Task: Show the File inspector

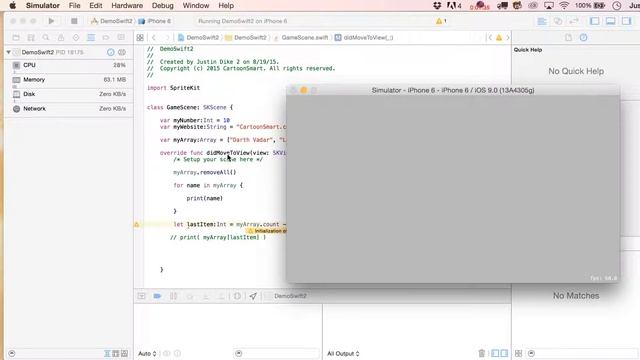Action: [x=568, y=38]
